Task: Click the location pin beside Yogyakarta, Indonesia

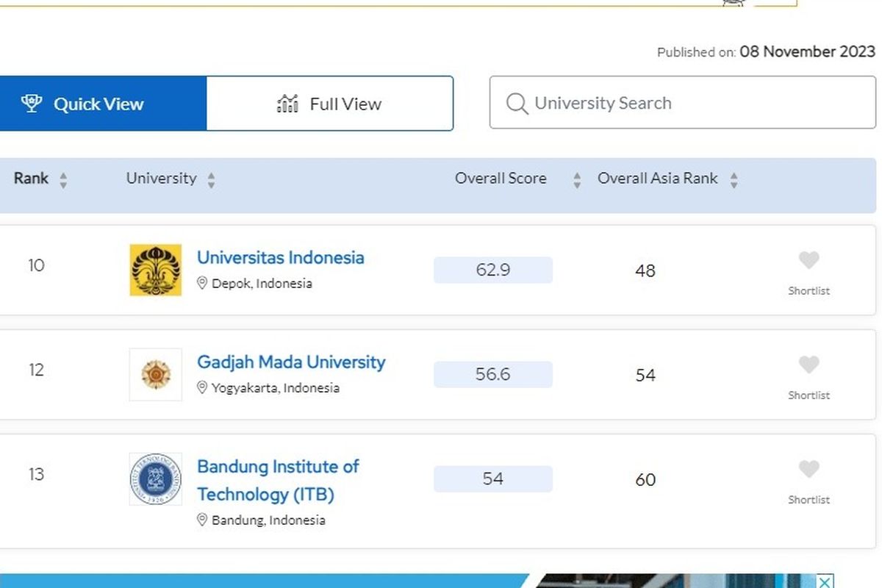Action: tap(203, 387)
